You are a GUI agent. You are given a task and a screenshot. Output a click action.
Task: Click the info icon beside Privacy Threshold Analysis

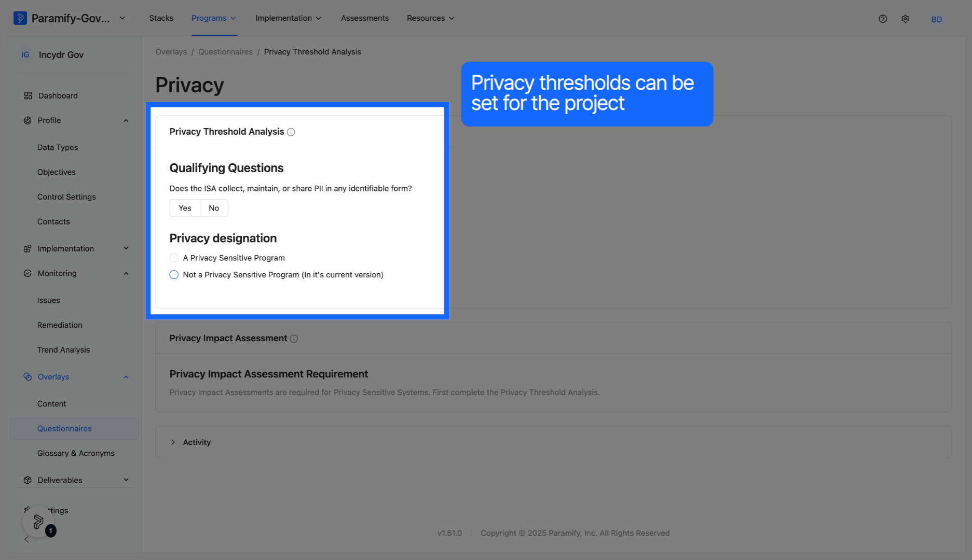[291, 132]
